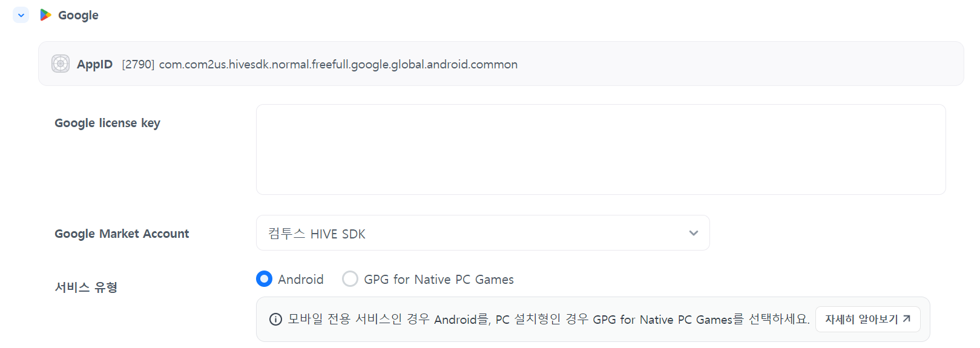Collapse the Google section chevron
Screen dimensions: 980x348
(x=21, y=15)
